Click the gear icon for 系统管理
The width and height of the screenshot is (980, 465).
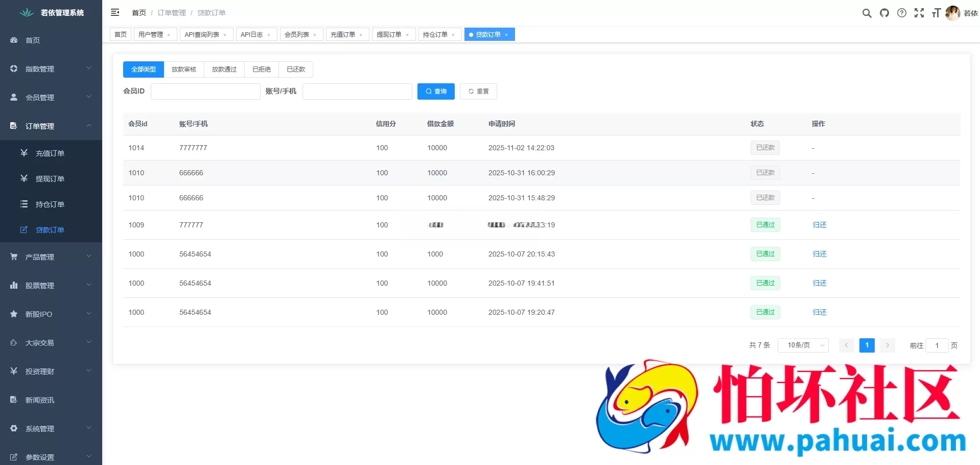point(14,428)
